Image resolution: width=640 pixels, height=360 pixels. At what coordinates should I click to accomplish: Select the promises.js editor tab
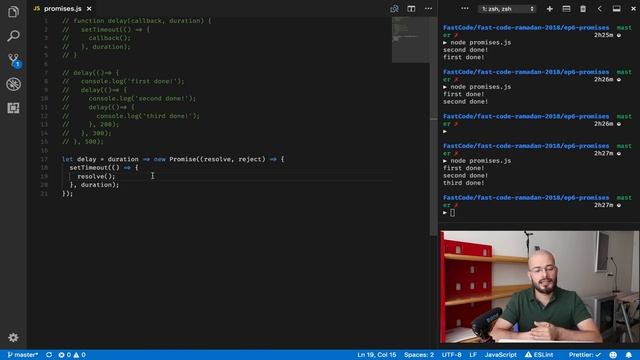[x=62, y=9]
